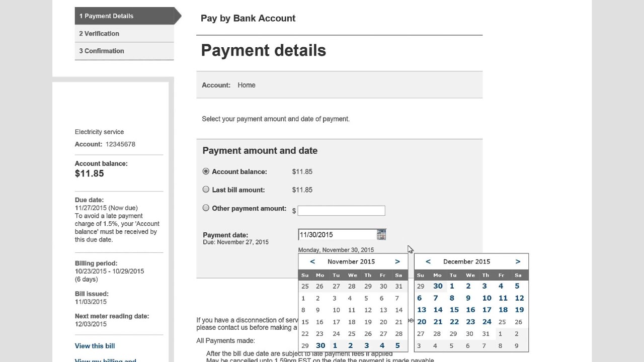Open the View this bill link

click(95, 346)
